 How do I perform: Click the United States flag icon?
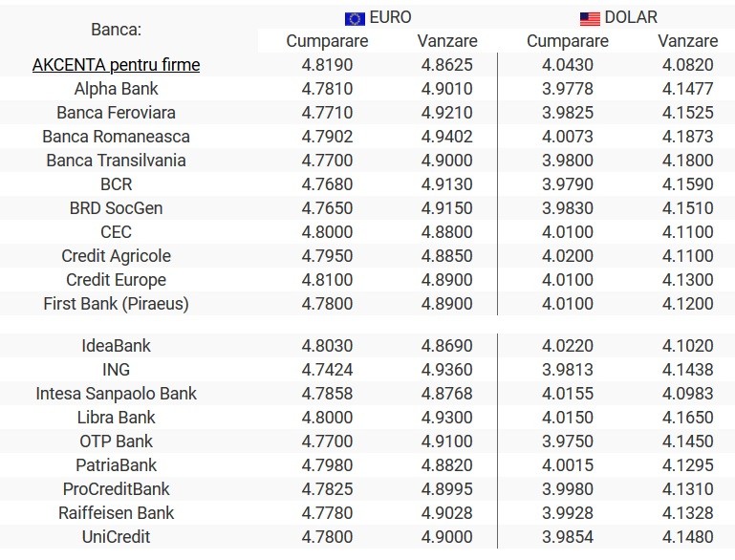point(590,19)
